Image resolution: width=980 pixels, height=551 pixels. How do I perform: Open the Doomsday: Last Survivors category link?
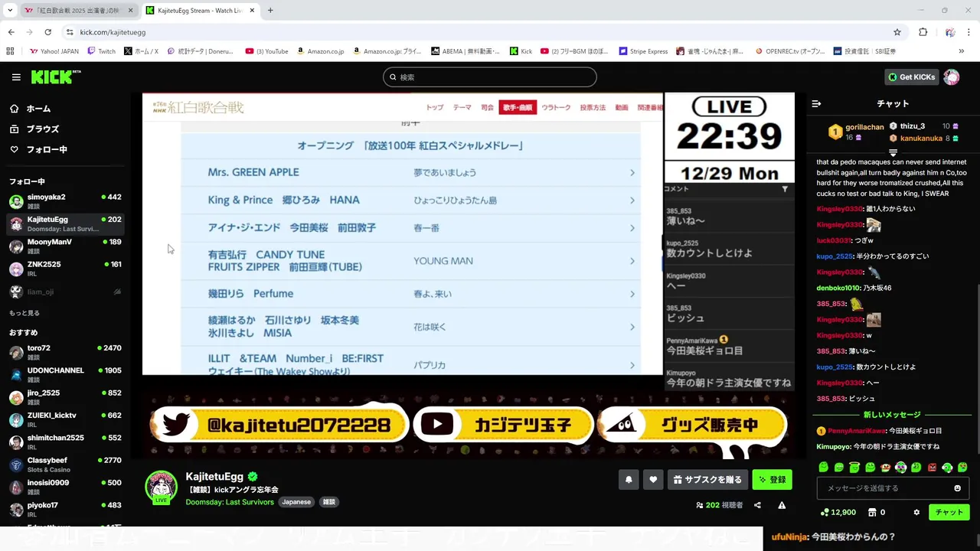click(x=230, y=502)
